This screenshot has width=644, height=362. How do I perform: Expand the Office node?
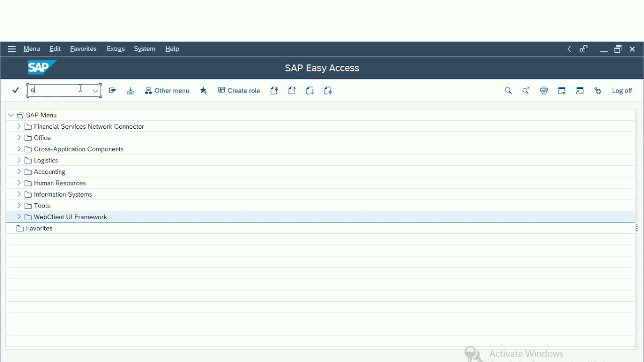19,138
